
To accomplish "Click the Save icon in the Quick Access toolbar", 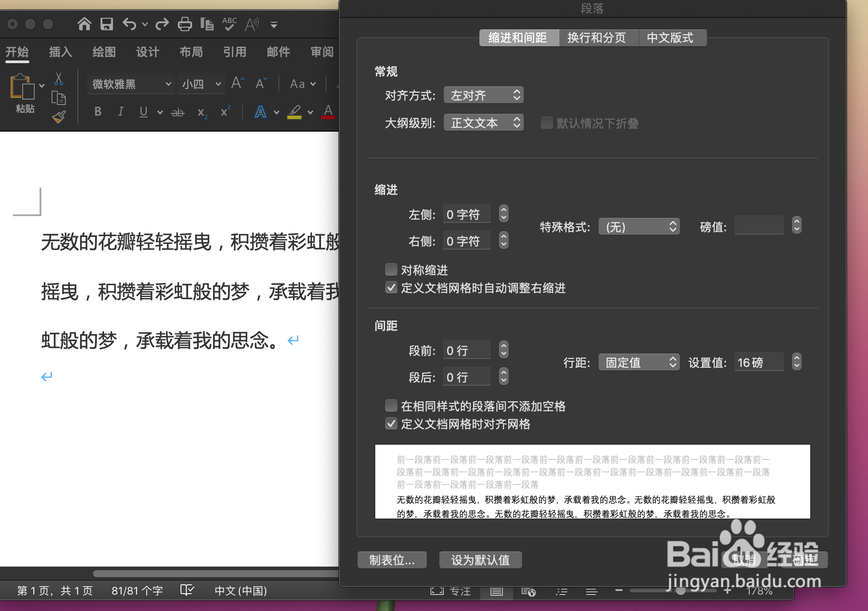I will click(106, 24).
